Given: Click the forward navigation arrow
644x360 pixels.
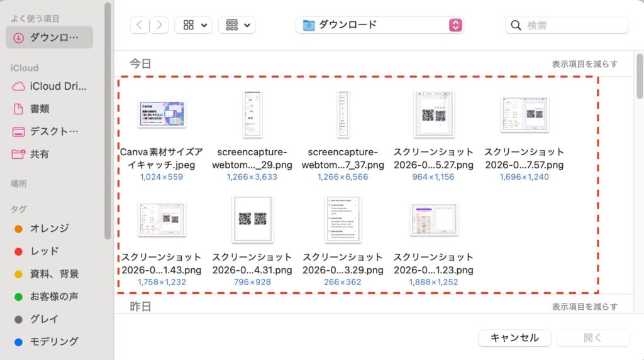Looking at the screenshot, I should coord(160,25).
